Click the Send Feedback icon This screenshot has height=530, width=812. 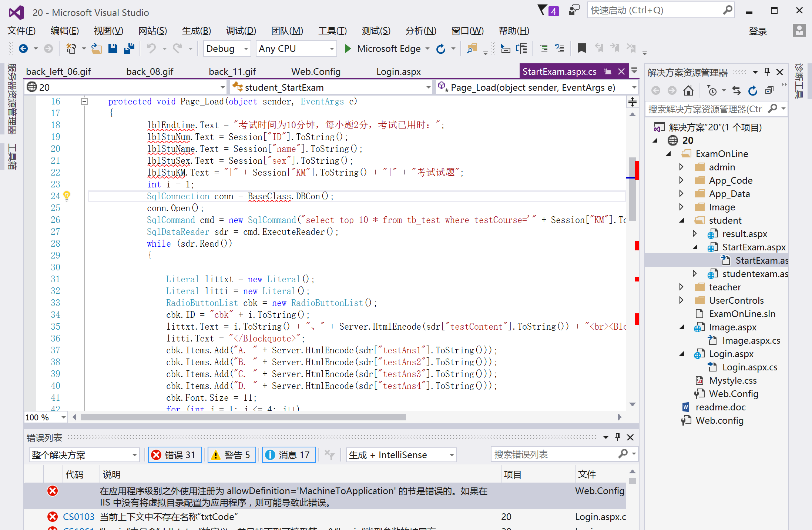coord(574,10)
